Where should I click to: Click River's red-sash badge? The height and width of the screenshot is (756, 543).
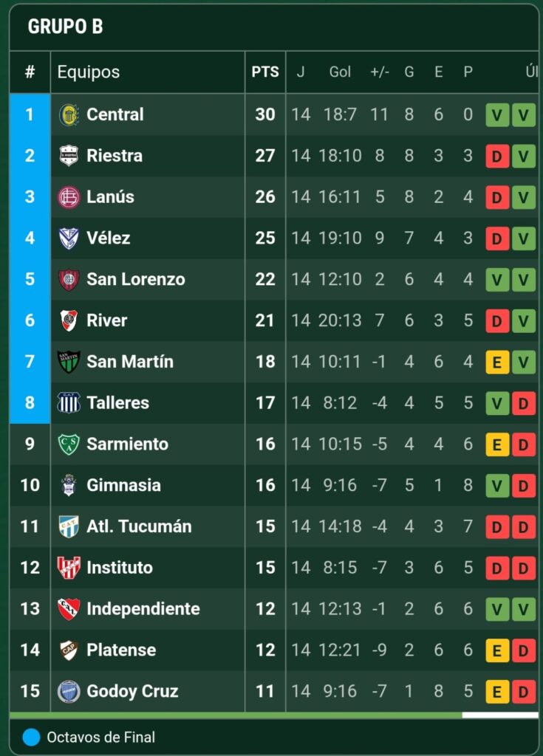(69, 320)
